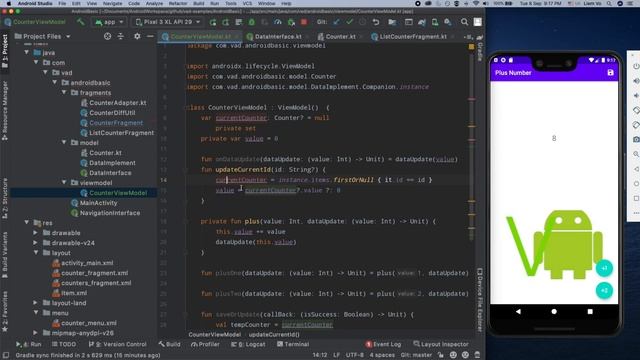Open the Code menu in menu bar
Screen dimensions: 640x360
pos(134,3)
